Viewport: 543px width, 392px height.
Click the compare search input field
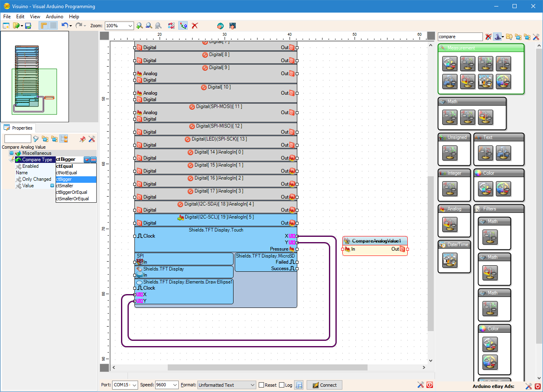click(x=460, y=37)
